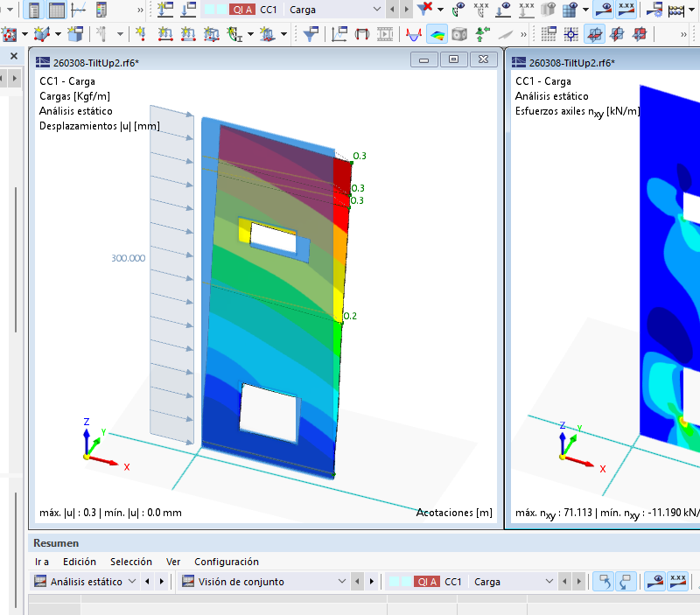Click the support reactions green arrows icon

482,34
